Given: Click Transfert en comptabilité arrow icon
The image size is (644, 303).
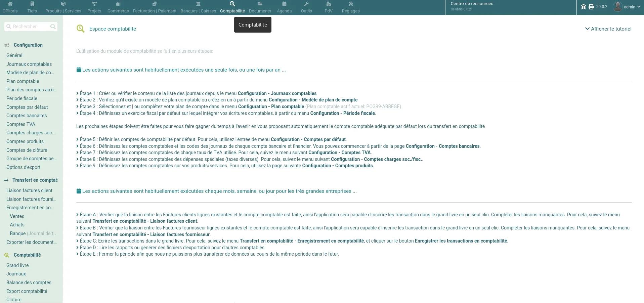Looking at the screenshot, I should pos(6,180).
